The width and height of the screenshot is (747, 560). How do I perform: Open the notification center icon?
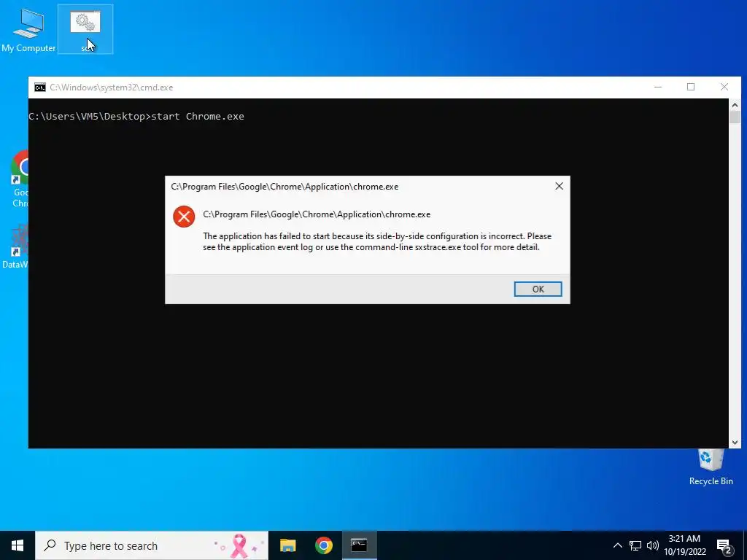pos(724,545)
